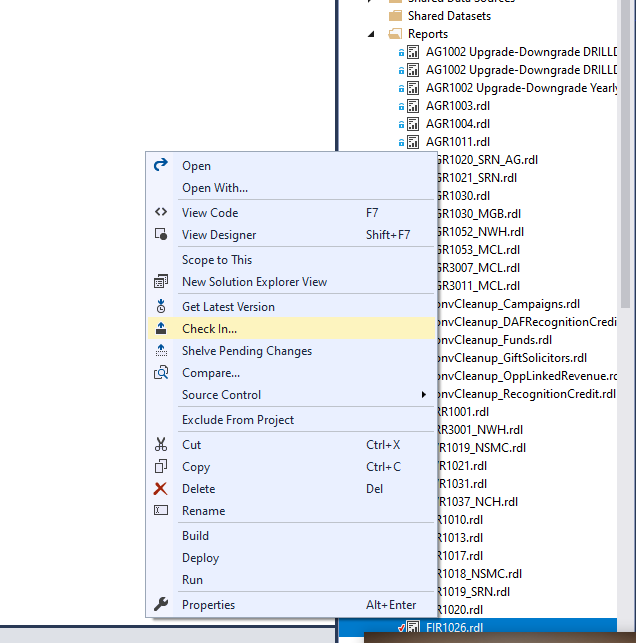
Task: Select Deploy from the context menu
Action: (x=200, y=558)
